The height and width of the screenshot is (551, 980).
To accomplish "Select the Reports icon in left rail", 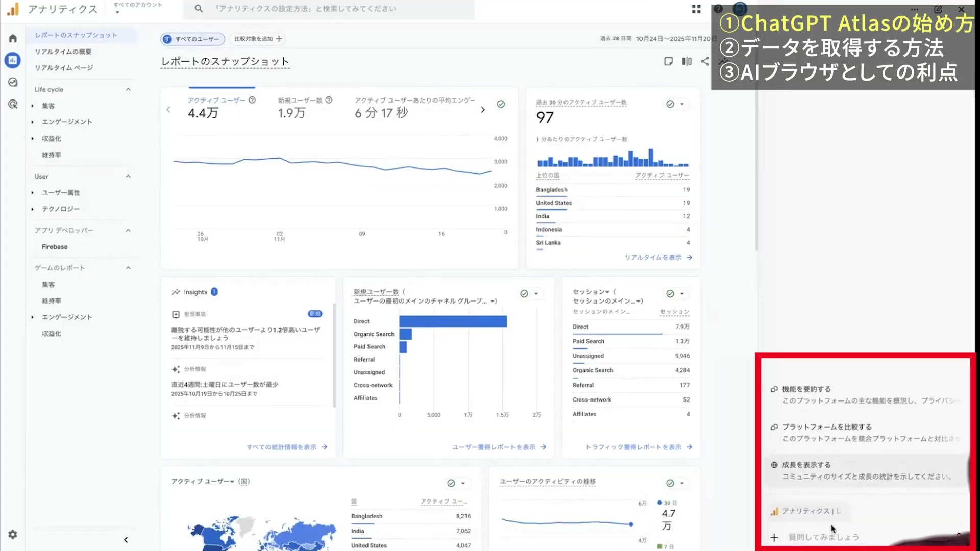I will [13, 60].
